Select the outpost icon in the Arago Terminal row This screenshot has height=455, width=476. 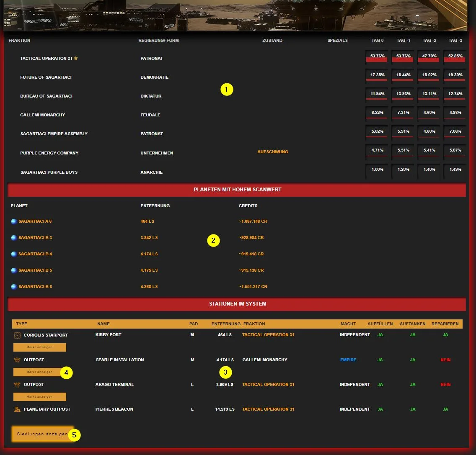tap(17, 385)
